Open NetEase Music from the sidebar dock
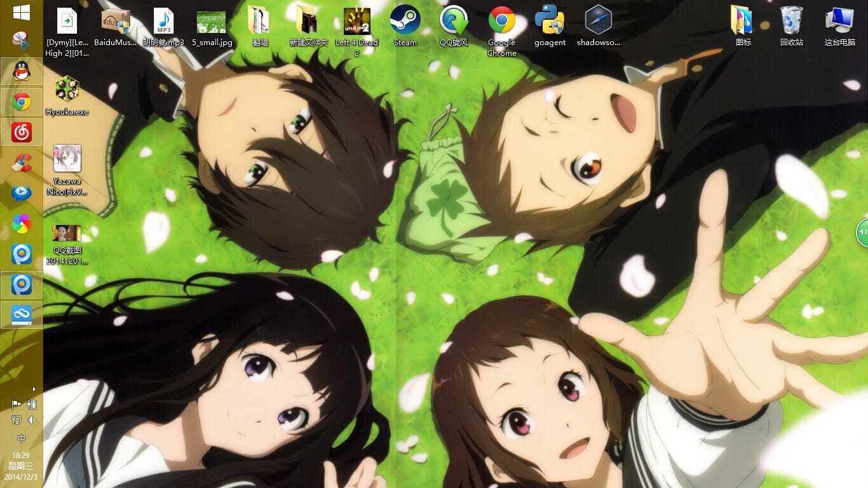The image size is (868, 488). pos(22,132)
